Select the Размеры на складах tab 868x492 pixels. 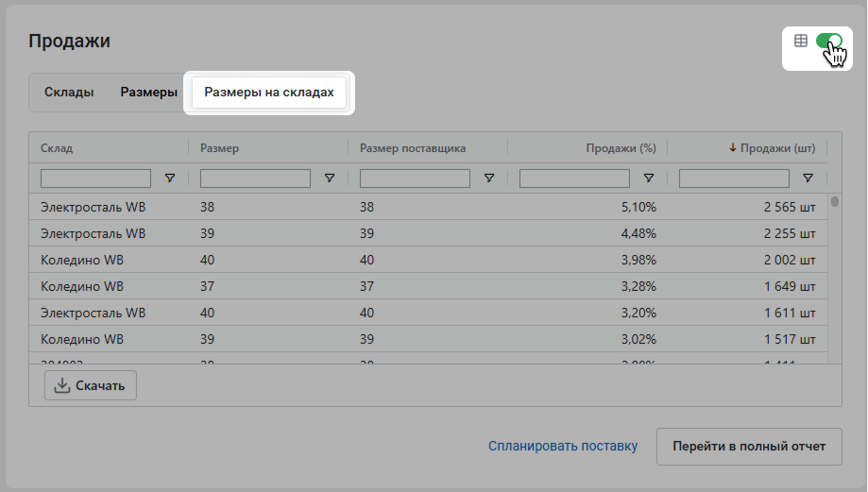(269, 93)
